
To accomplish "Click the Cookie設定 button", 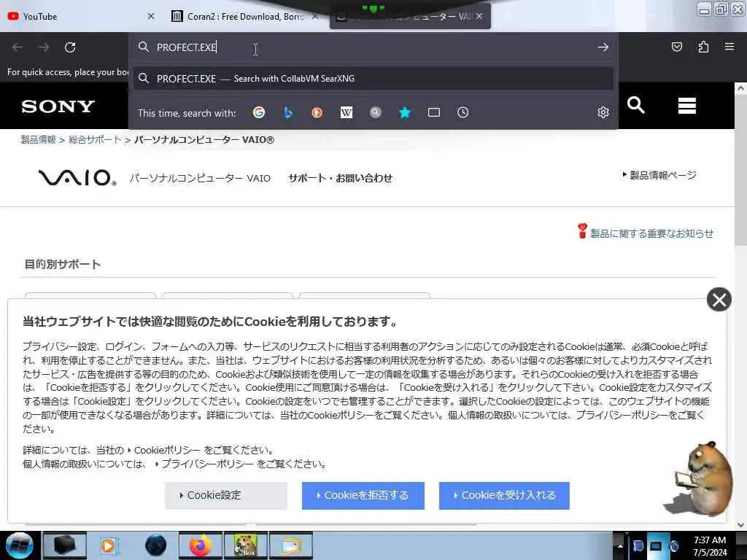I will pyautogui.click(x=226, y=495).
